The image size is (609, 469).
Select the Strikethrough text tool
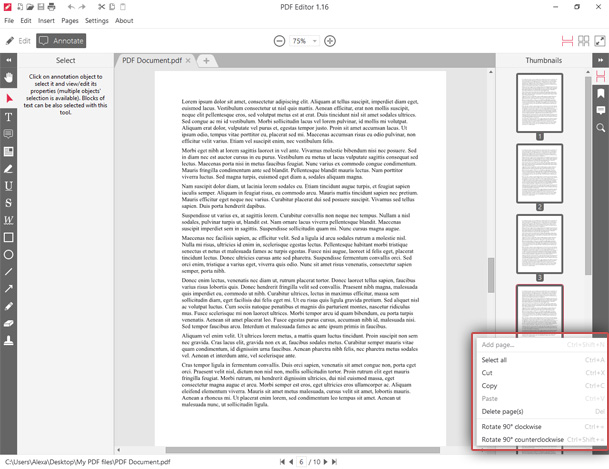[9, 203]
